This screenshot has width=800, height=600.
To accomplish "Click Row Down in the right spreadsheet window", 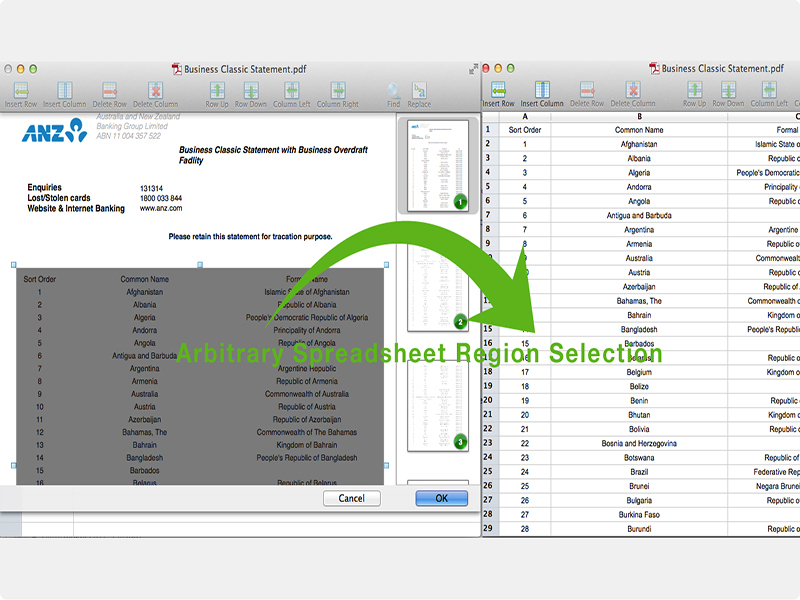I will tap(727, 94).
